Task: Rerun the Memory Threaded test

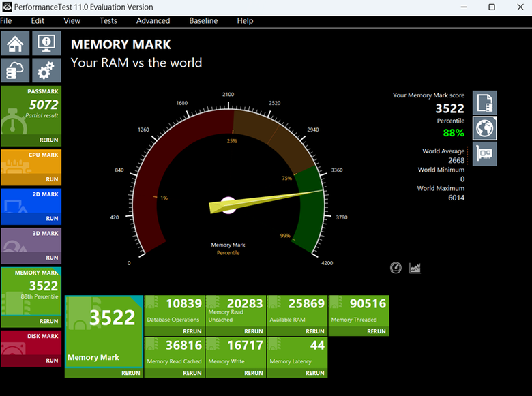Action: [376, 331]
